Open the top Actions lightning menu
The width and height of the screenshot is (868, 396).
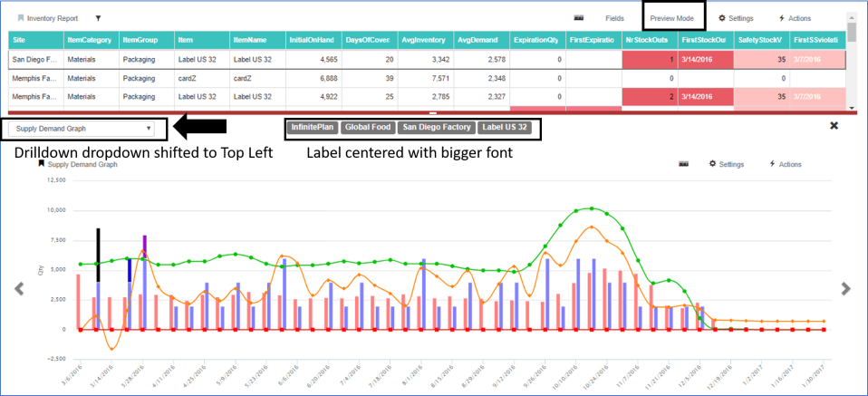pyautogui.click(x=782, y=18)
